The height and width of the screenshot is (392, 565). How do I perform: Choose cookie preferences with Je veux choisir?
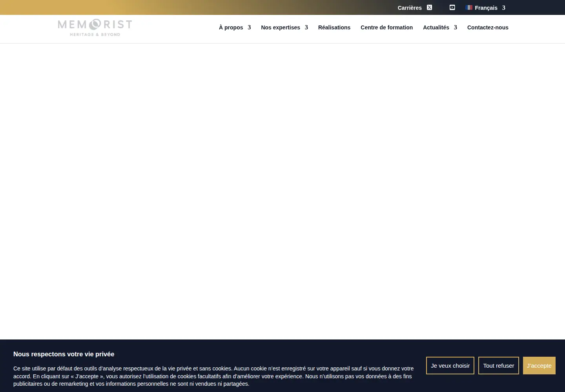click(x=450, y=365)
